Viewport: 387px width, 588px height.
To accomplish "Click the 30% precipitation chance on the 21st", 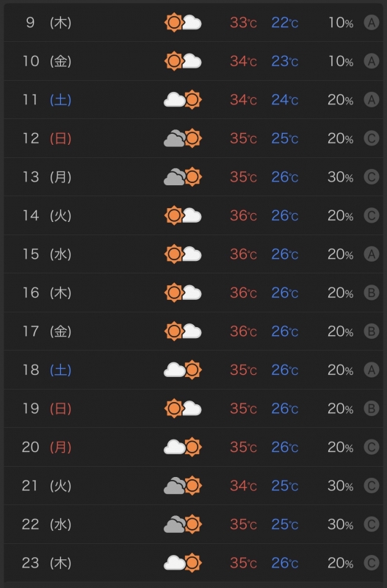I will pos(340,486).
